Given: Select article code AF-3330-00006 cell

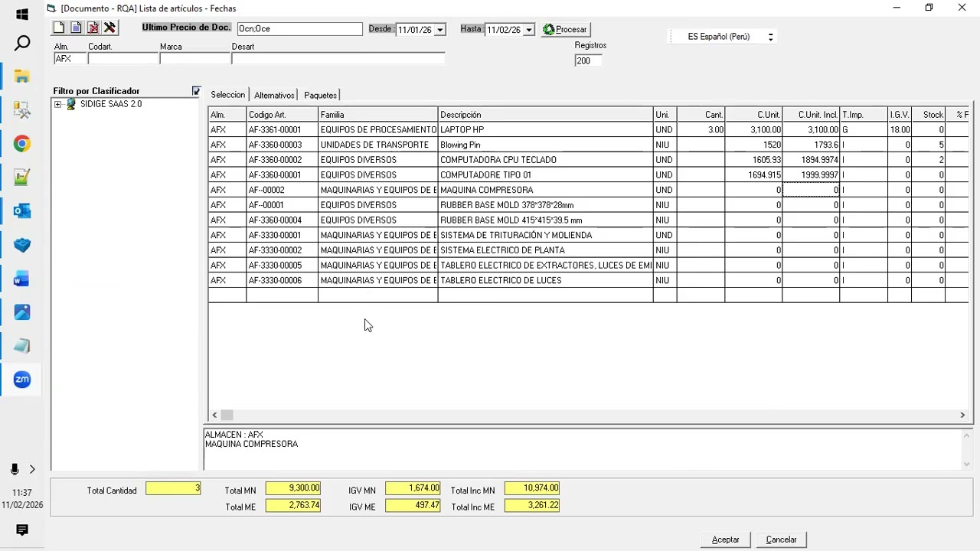Looking at the screenshot, I should 282,281.
